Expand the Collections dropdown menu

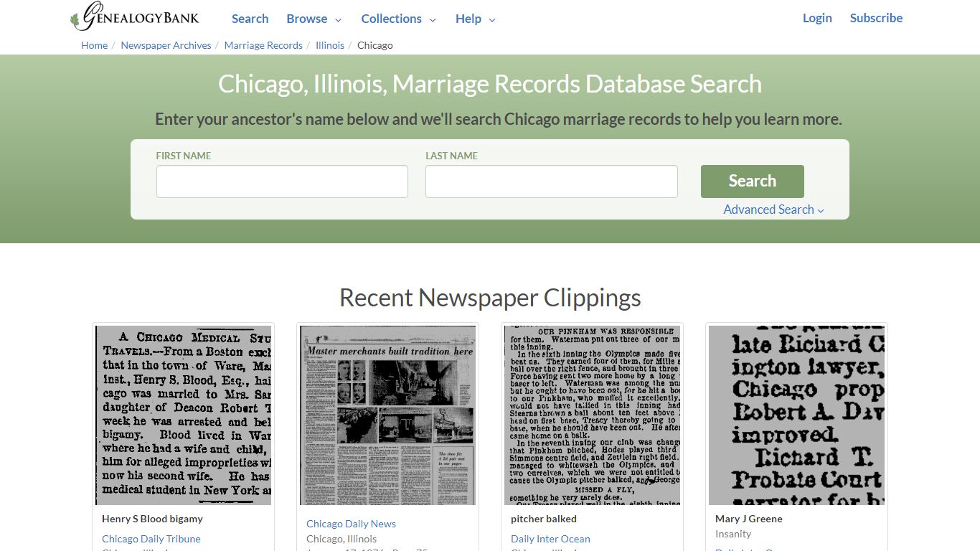398,19
